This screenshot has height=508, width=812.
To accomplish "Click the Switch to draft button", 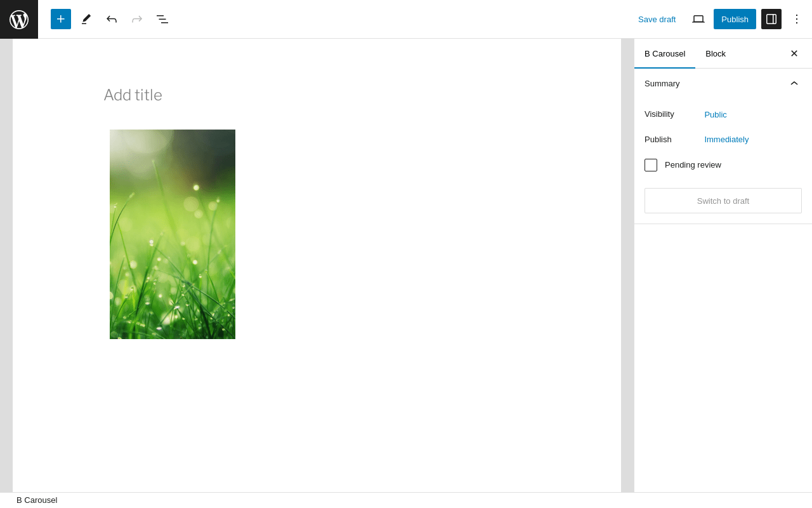I will [x=723, y=201].
